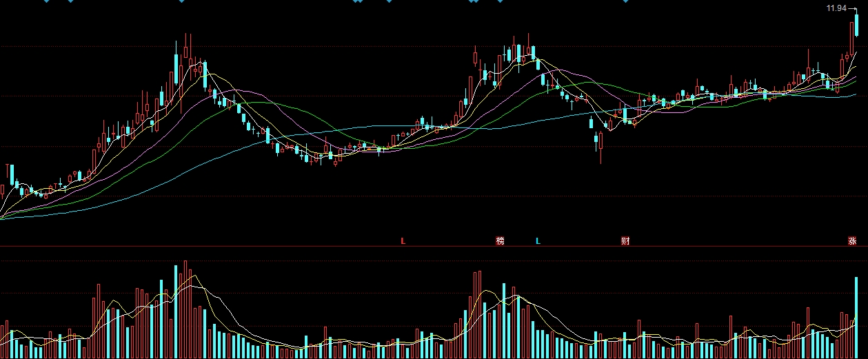Open the 财 financial report marker
The width and height of the screenshot is (868, 359).
coord(625,241)
